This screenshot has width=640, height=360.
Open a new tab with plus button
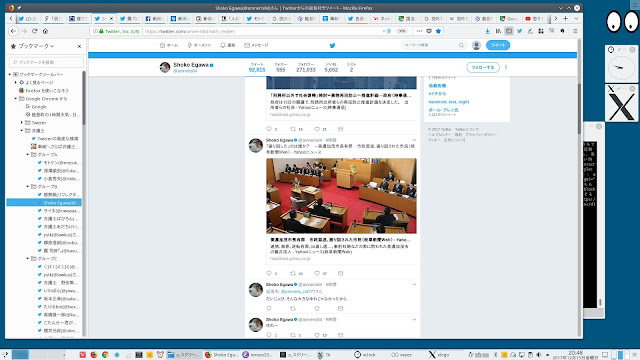pos(565,18)
